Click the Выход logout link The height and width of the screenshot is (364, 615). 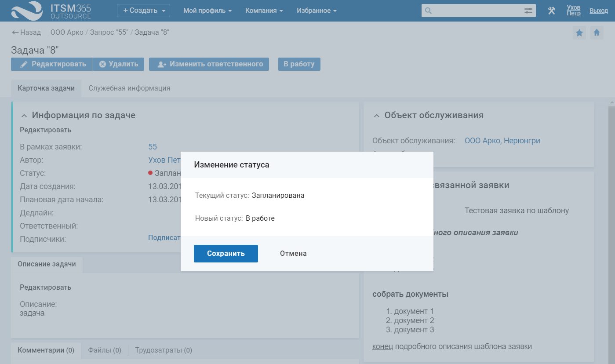tap(599, 11)
